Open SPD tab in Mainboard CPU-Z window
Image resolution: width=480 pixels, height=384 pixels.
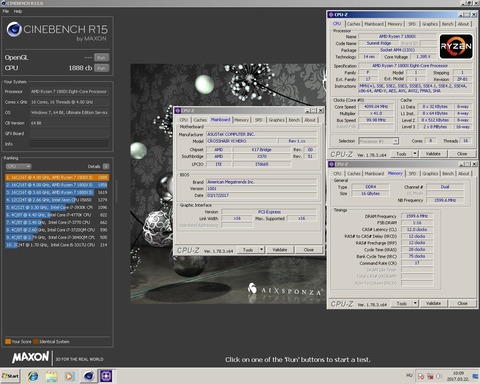point(259,120)
